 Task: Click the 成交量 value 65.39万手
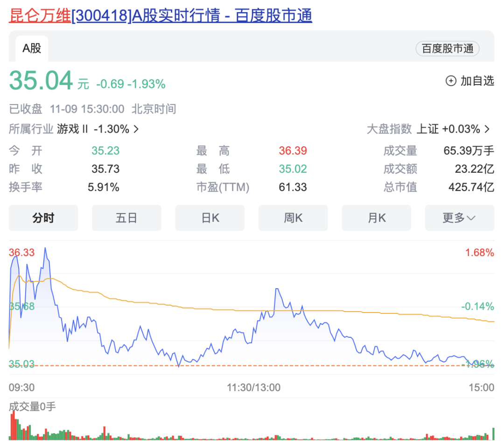469,150
